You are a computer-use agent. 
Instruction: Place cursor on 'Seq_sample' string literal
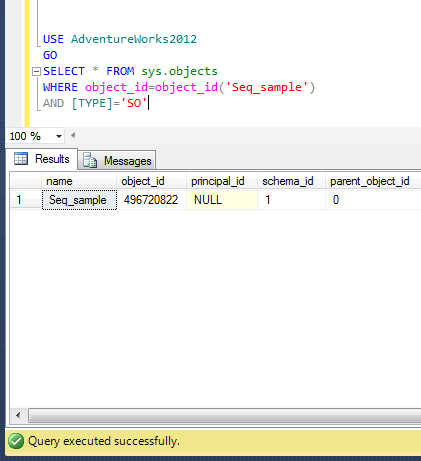267,87
